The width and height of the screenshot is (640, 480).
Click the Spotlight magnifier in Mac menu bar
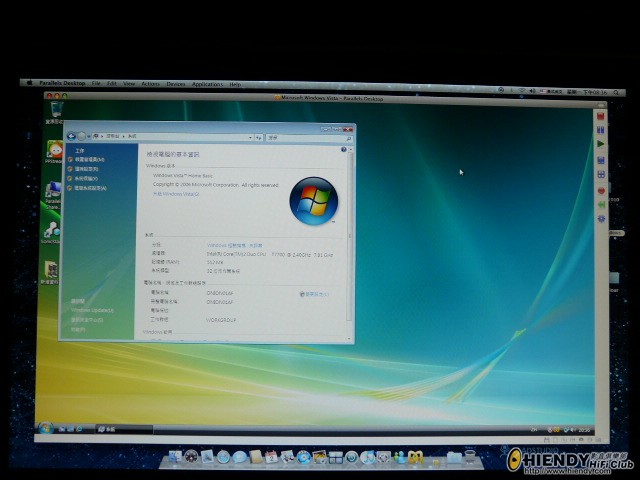click(x=616, y=93)
